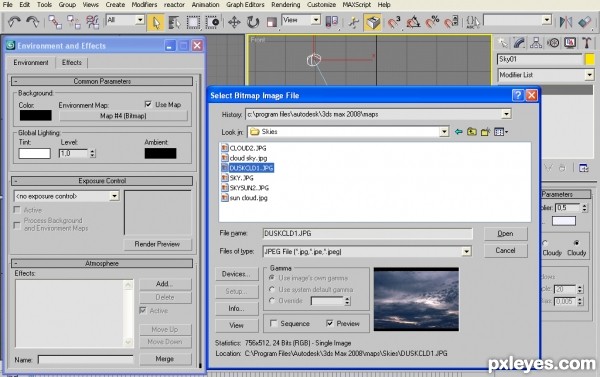Image resolution: width=600 pixels, height=377 pixels.
Task: Select the Select and Link tool
Action: pos(55,22)
